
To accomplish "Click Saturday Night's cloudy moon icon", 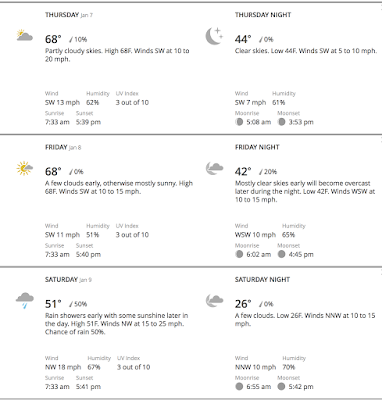I will (214, 300).
